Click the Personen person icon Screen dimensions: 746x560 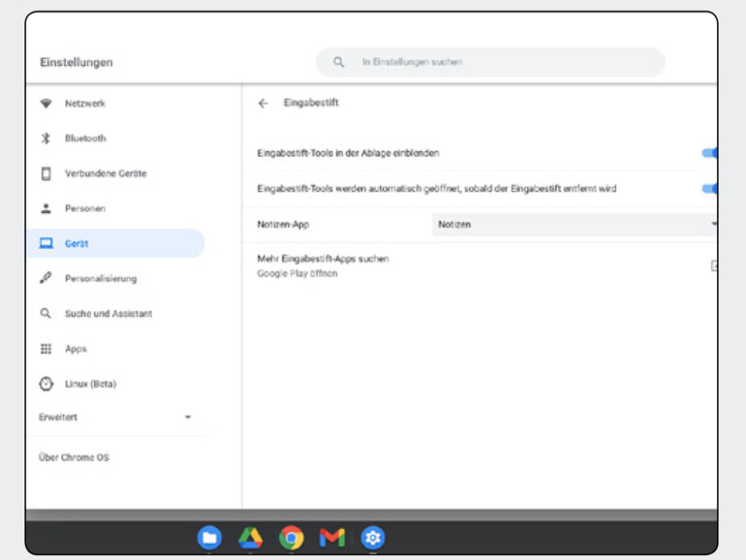click(x=46, y=208)
